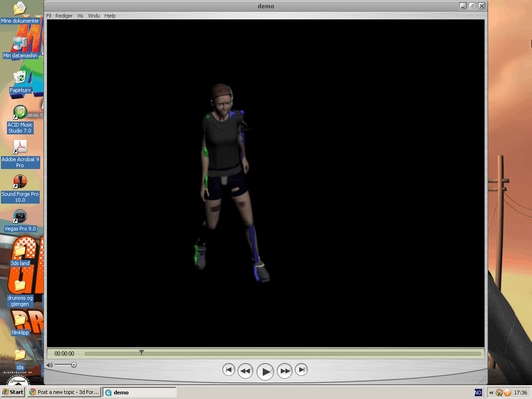This screenshot has height=399, width=532.
Task: Click the video frame showing the 3D character
Action: coord(266,183)
